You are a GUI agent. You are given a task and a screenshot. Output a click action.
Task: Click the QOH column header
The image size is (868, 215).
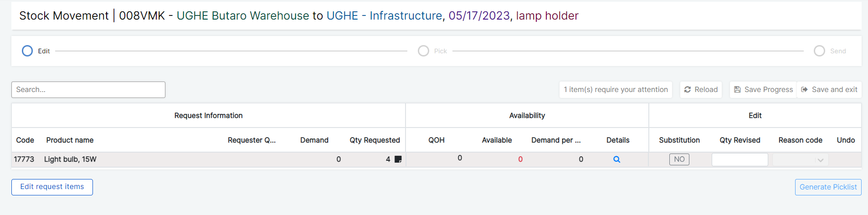[436, 140]
